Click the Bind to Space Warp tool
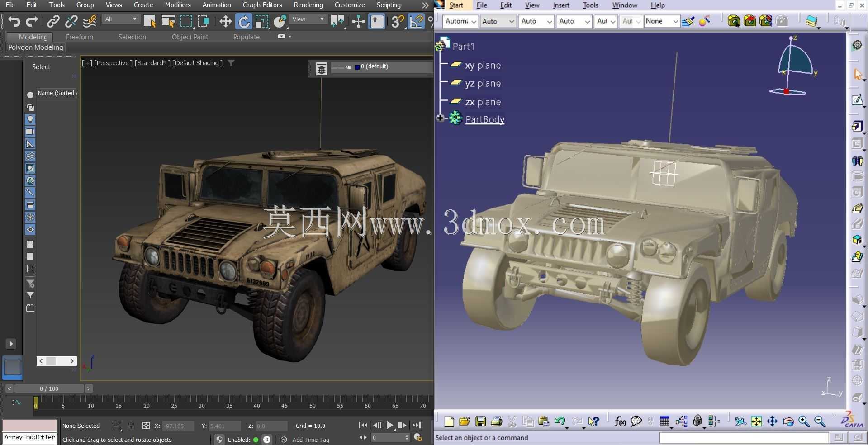Screen dimensions: 868x445 (x=90, y=21)
